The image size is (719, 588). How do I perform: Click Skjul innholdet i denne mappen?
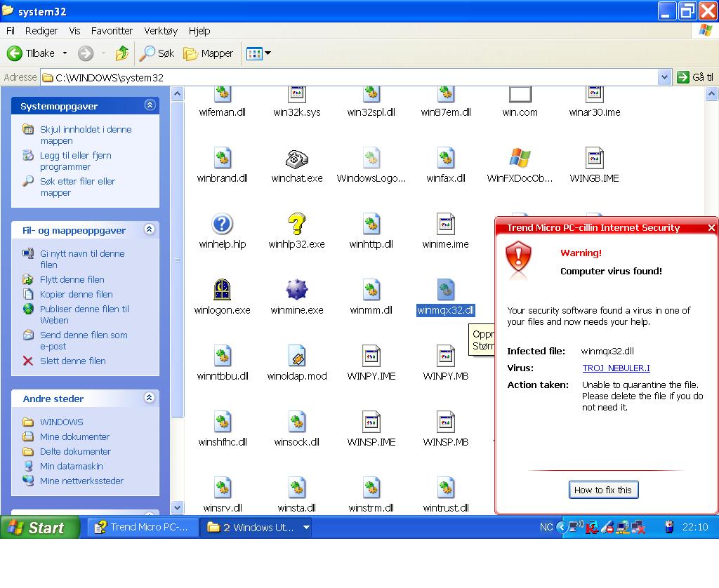point(85,135)
